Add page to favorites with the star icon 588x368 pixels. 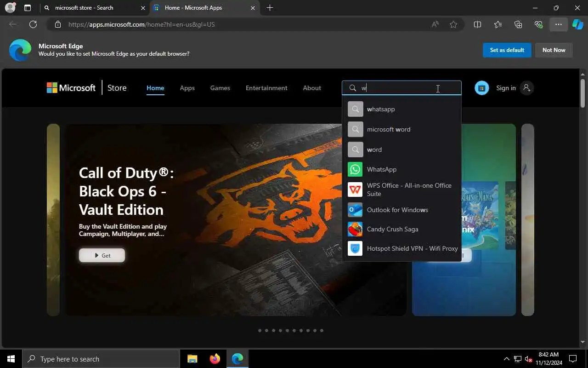(x=453, y=24)
